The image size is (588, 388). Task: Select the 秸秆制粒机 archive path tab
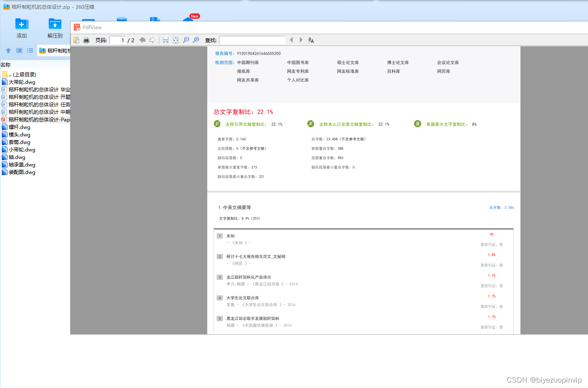[x=54, y=50]
